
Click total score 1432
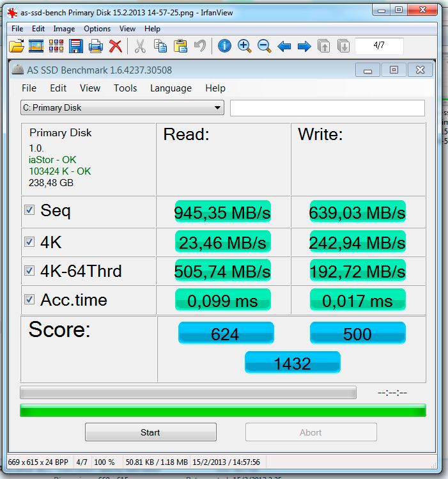pyautogui.click(x=292, y=363)
